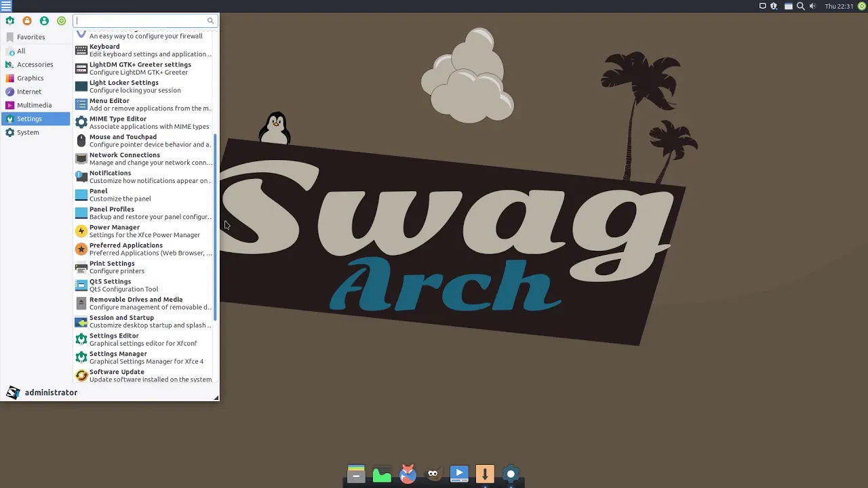Launch Panel Profiles
868x488 pixels.
(143, 213)
